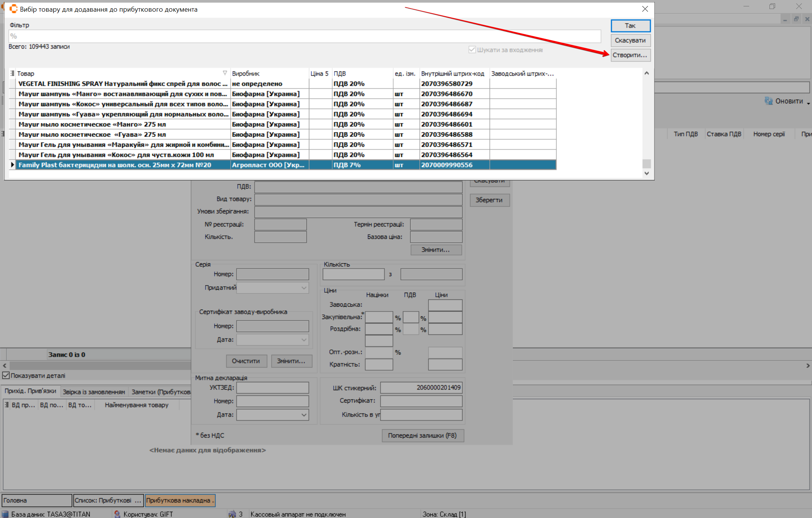Open the Головна bottom tab
Viewport: 812px width, 518px height.
[36, 500]
